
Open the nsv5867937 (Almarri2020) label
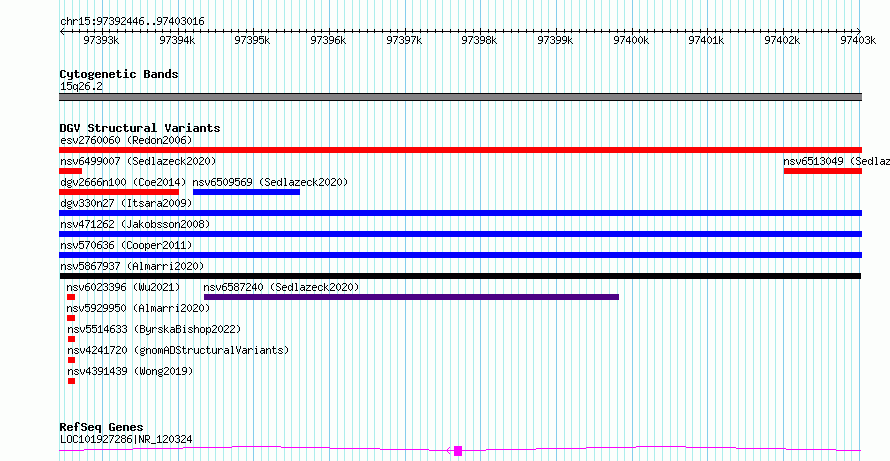[x=132, y=266]
